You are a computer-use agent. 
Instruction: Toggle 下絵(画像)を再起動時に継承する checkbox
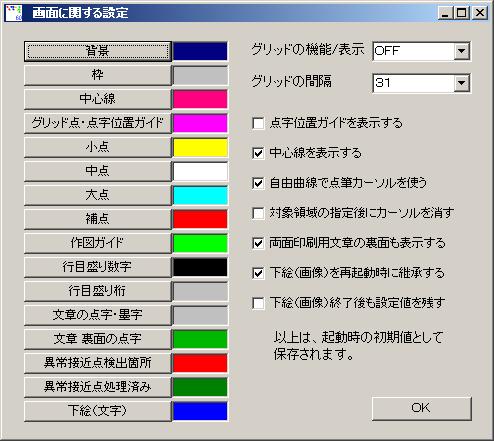point(258,273)
